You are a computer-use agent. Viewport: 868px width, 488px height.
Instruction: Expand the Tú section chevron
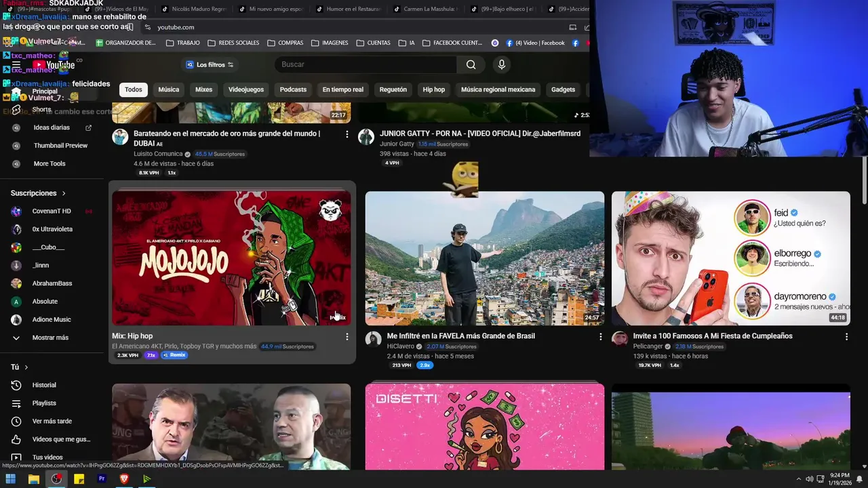coord(26,367)
